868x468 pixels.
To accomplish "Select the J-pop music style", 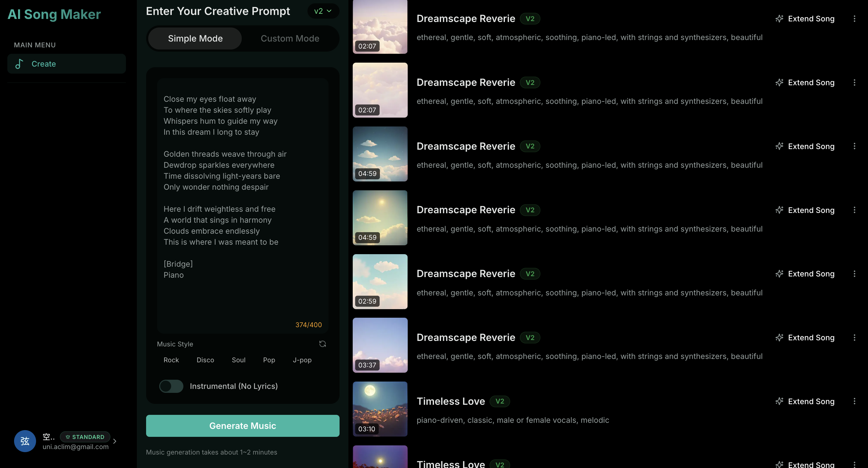I will [302, 360].
